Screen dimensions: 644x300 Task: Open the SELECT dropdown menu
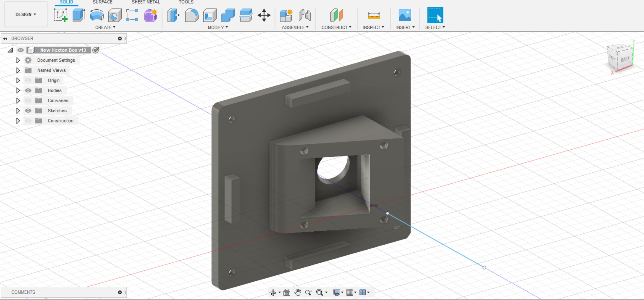point(435,27)
